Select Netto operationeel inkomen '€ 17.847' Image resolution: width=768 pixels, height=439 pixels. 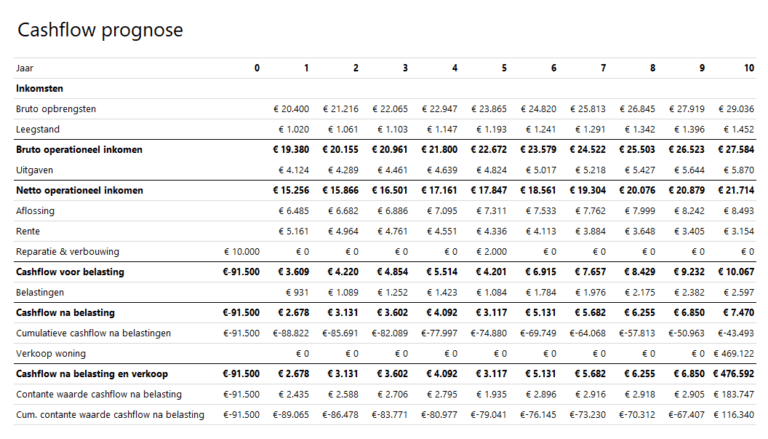(488, 191)
